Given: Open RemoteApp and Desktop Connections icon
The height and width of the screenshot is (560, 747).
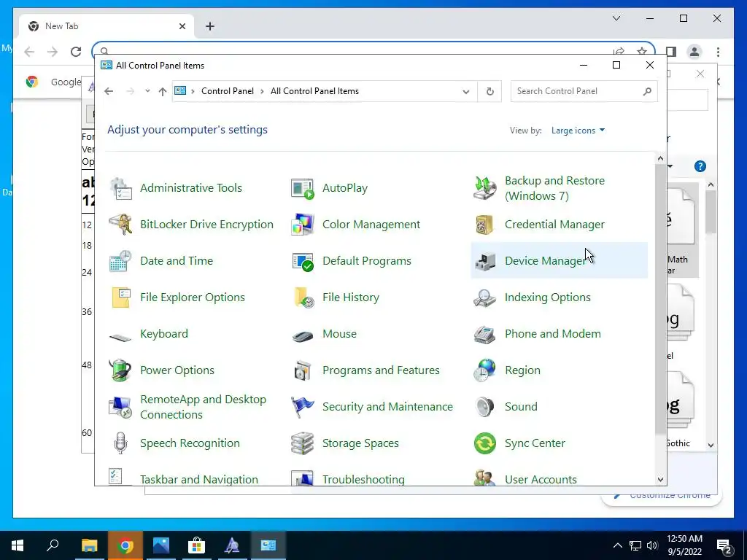Looking at the screenshot, I should pos(120,407).
